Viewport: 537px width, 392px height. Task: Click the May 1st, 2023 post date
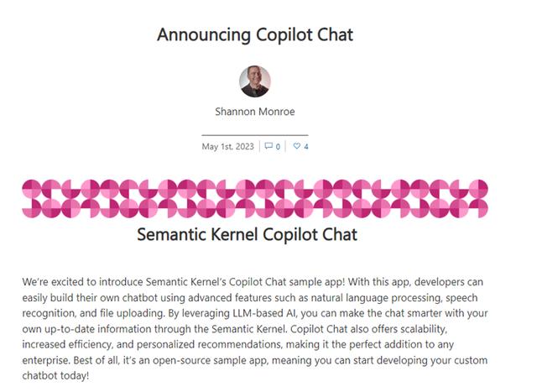227,147
